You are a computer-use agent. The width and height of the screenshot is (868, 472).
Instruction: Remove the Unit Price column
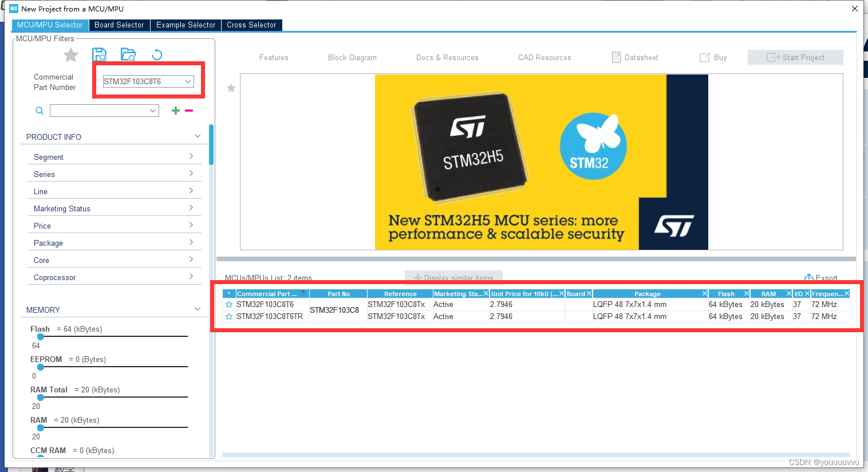(x=562, y=294)
